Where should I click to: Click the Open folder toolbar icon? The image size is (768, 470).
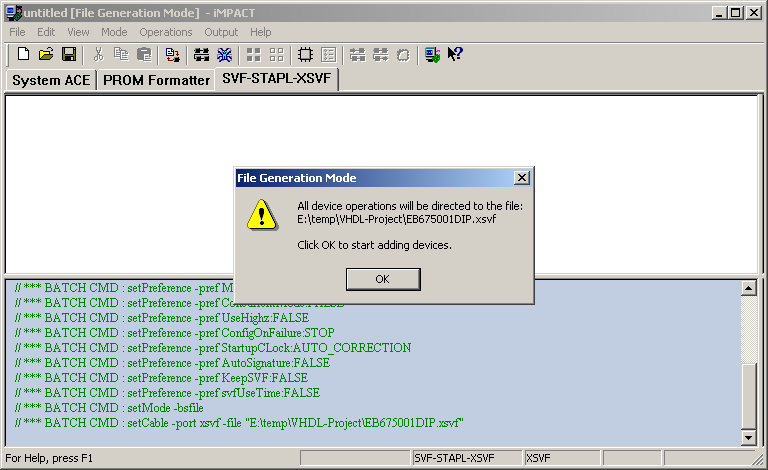[x=45, y=54]
